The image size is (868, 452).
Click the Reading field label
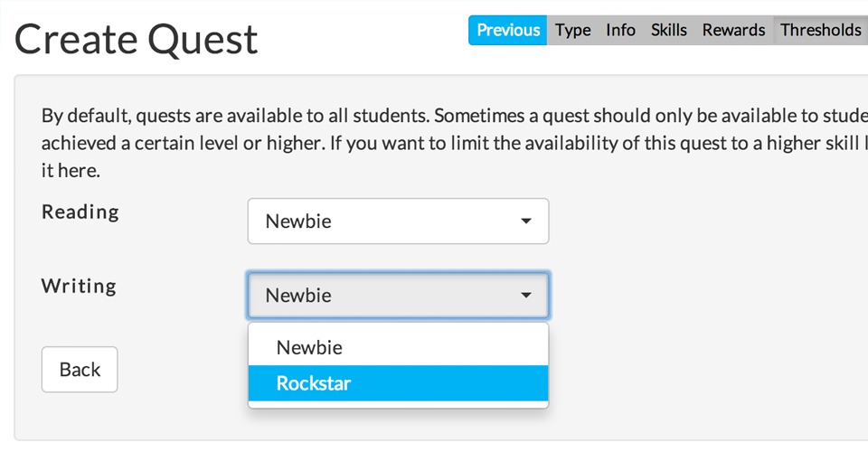[x=80, y=212]
